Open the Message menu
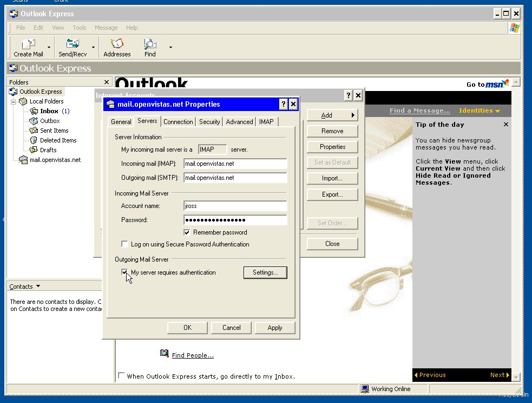 [x=106, y=28]
